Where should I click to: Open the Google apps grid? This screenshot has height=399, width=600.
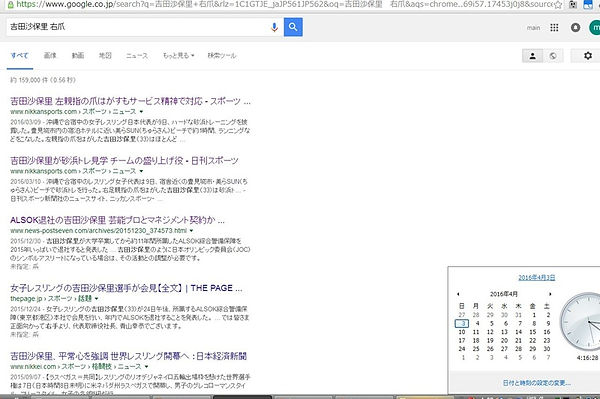click(x=554, y=28)
